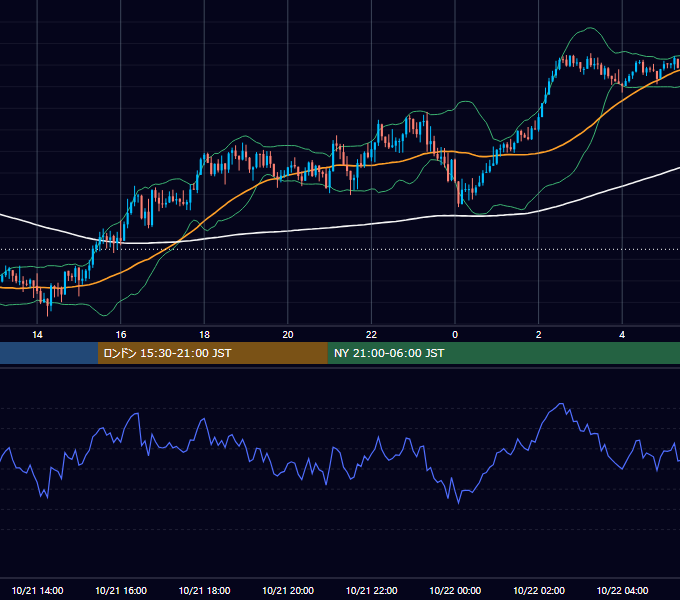The width and height of the screenshot is (680, 600).
Task: Click the '18' hour axis label
Action: click(204, 335)
